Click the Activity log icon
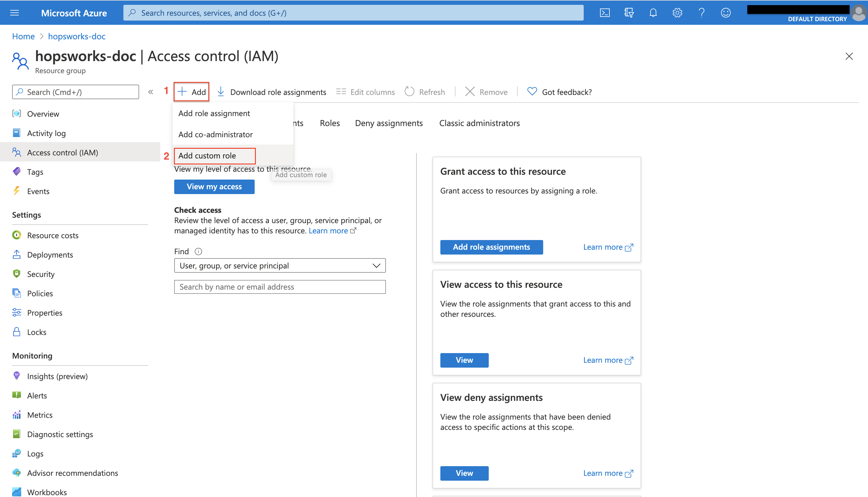This screenshot has width=868, height=497. (x=17, y=132)
